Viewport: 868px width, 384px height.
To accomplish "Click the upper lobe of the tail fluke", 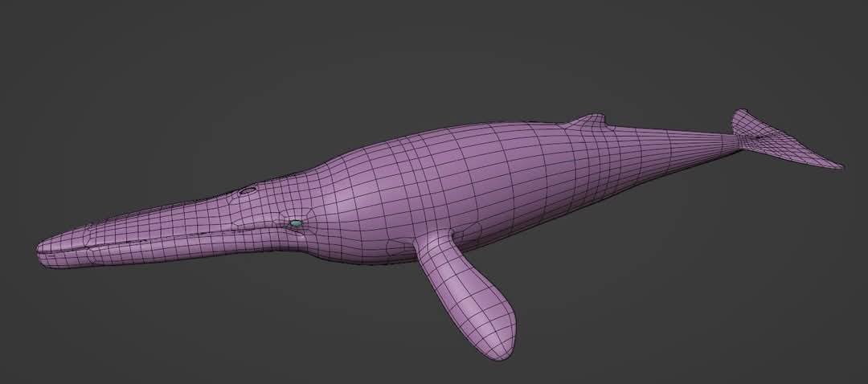I will coord(743,121).
